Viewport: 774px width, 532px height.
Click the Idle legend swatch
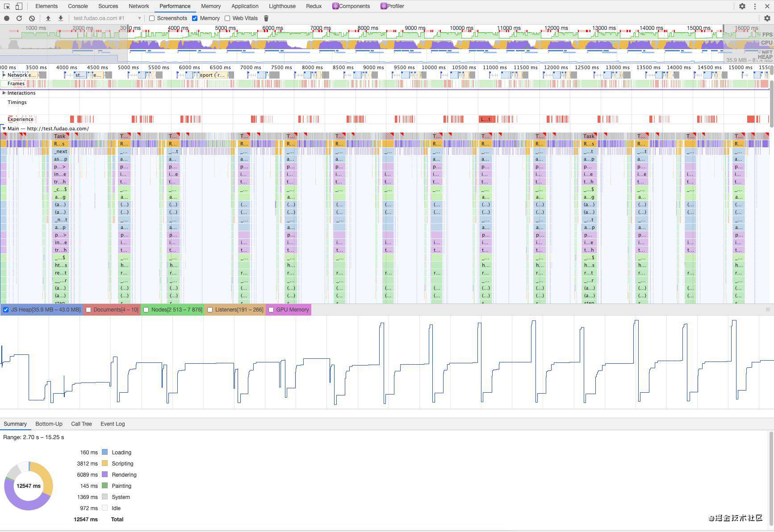coord(105,508)
